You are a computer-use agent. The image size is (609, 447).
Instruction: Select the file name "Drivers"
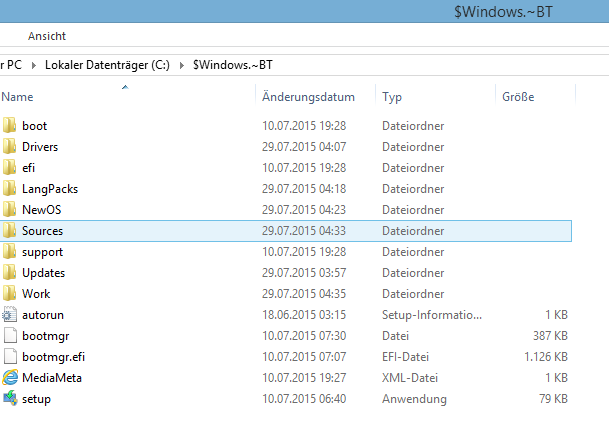[x=40, y=147]
